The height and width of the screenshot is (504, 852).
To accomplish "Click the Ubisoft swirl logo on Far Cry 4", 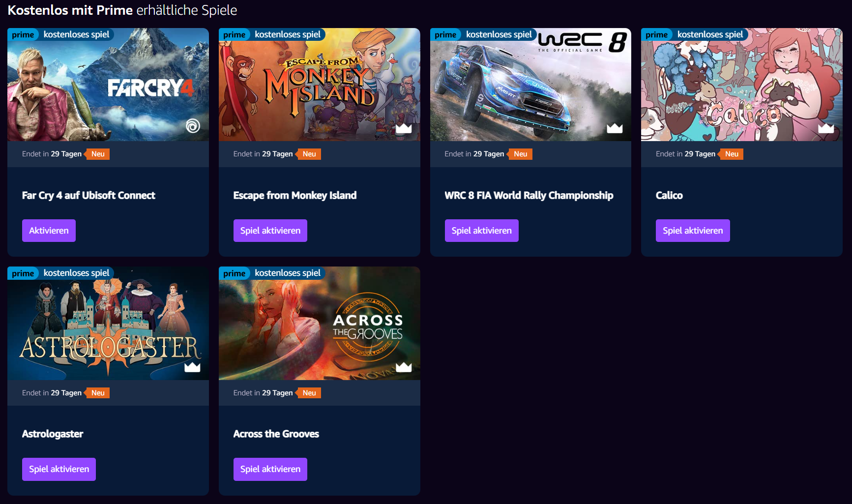I will (193, 126).
